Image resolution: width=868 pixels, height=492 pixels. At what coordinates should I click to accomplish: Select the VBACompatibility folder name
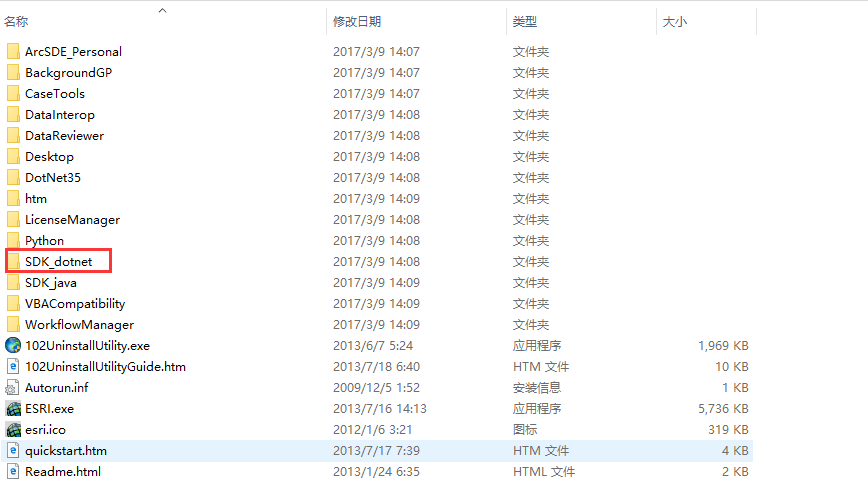pos(75,304)
